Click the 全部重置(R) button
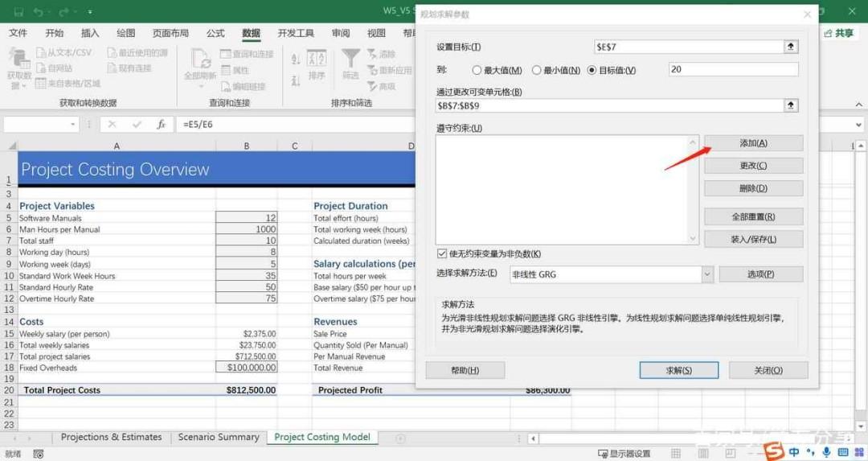This screenshot has width=868, height=461. [x=753, y=216]
